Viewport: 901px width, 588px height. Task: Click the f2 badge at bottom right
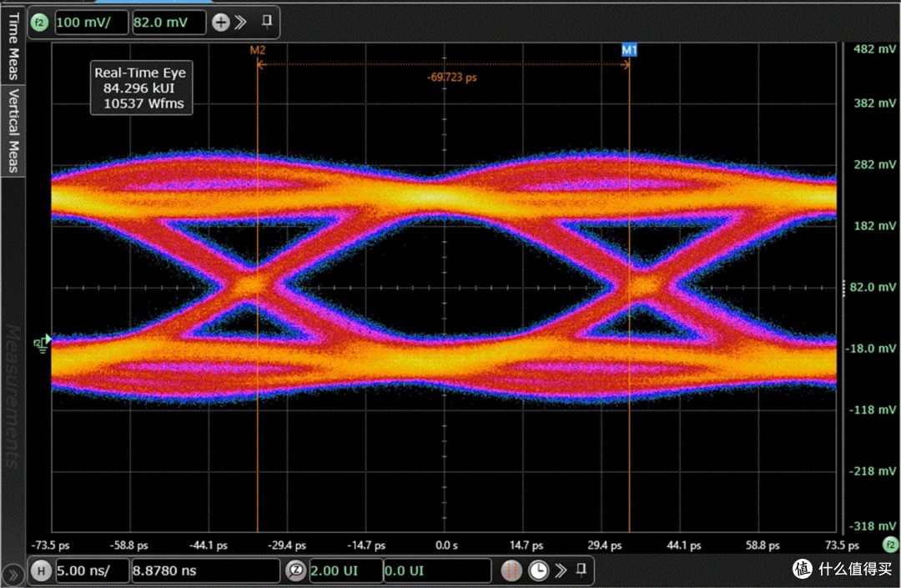890,545
